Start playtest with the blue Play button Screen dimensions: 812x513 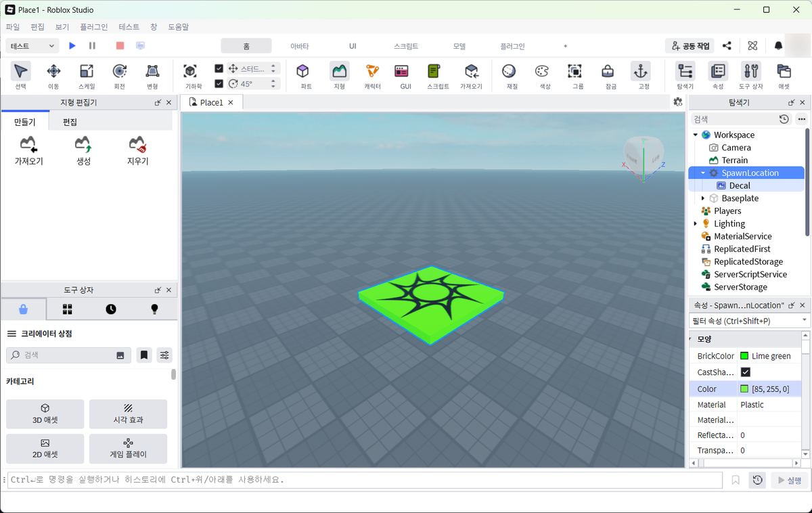coord(72,45)
